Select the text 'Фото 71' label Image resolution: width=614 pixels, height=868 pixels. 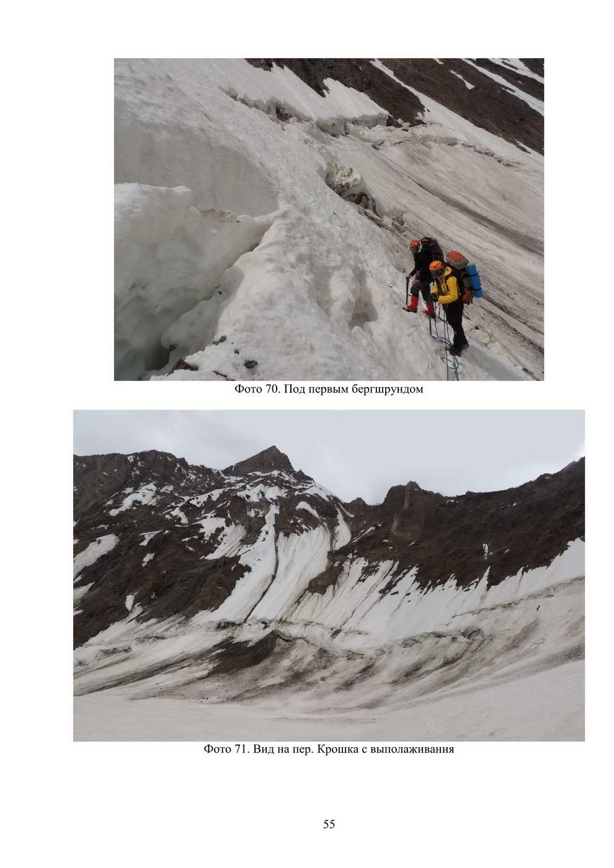pyautogui.click(x=226, y=749)
